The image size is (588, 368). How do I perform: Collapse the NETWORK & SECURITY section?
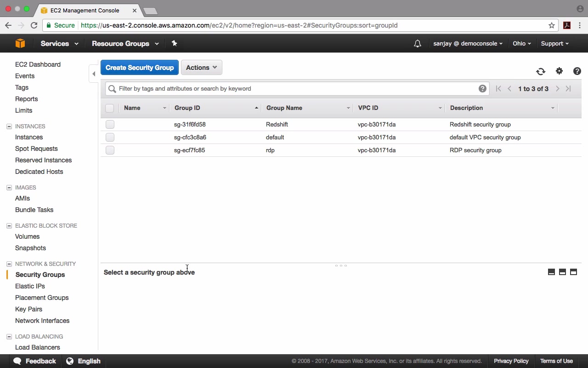click(9, 264)
